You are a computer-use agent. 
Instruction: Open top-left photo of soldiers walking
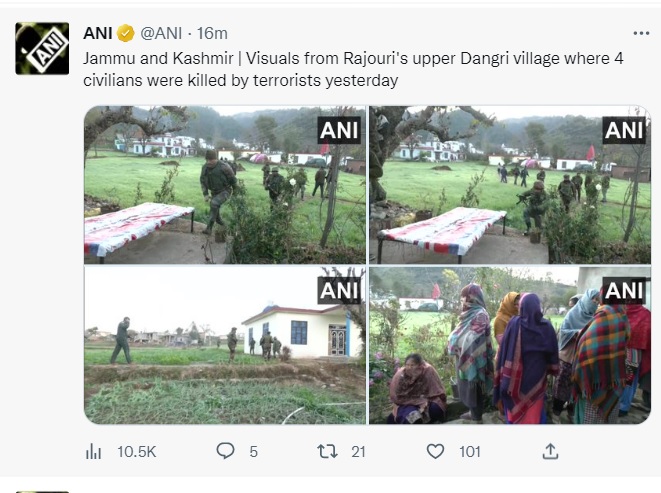pos(224,184)
